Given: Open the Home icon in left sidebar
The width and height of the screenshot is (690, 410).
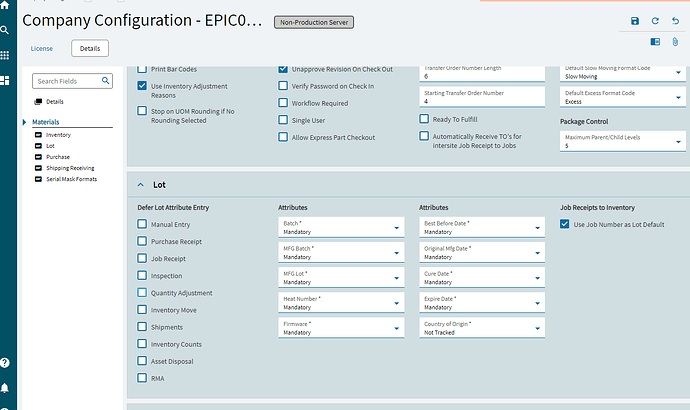Looking at the screenshot, I should click(5, 5).
